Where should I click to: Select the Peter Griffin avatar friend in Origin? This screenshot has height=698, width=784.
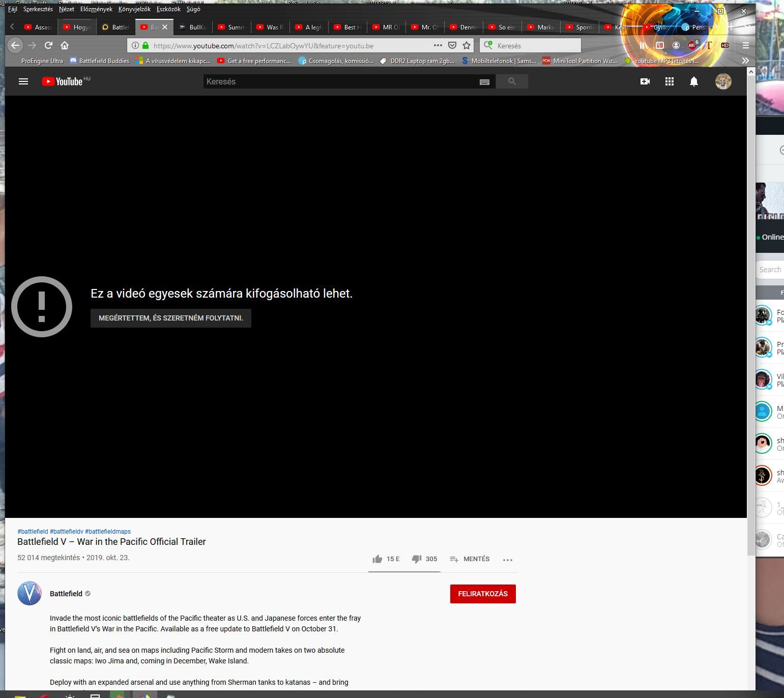pyautogui.click(x=762, y=444)
